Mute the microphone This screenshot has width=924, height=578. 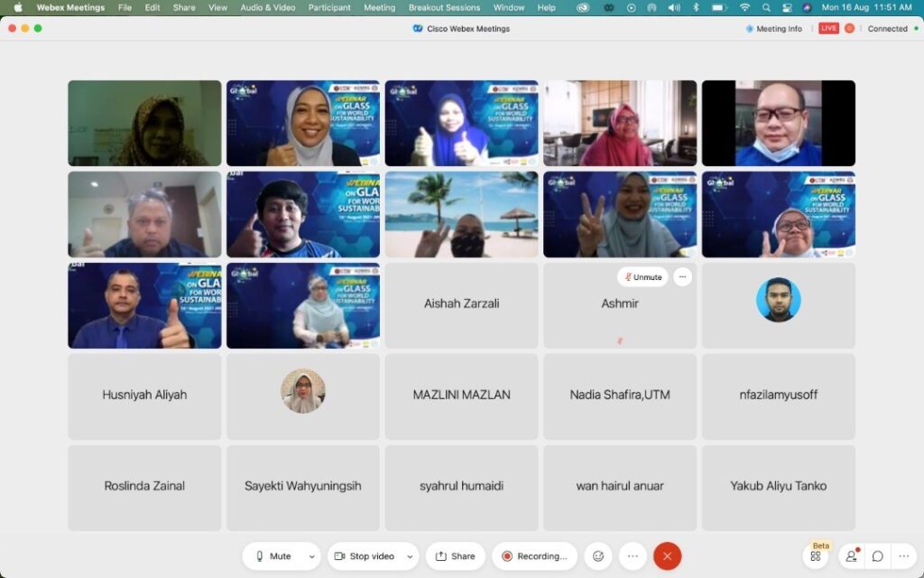coord(274,556)
